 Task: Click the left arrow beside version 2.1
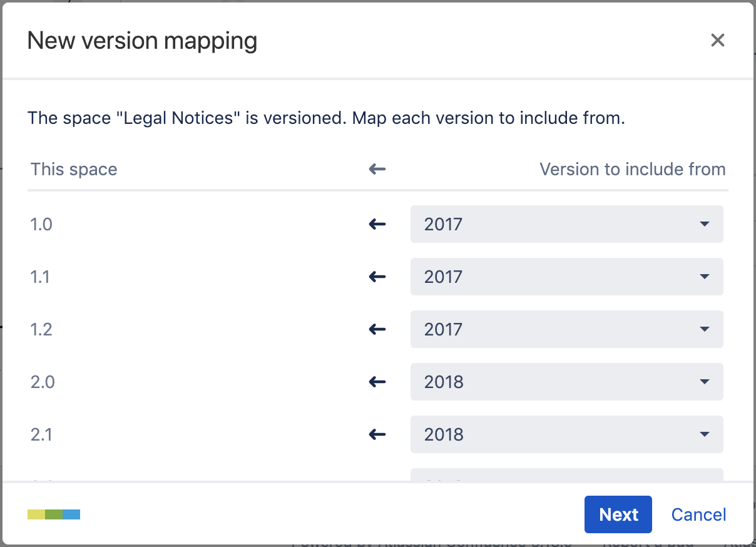(x=377, y=434)
